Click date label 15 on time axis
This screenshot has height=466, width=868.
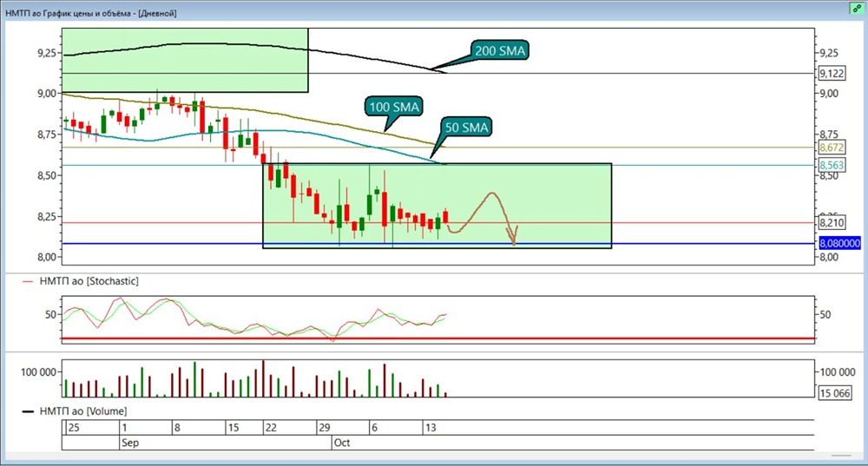(233, 427)
